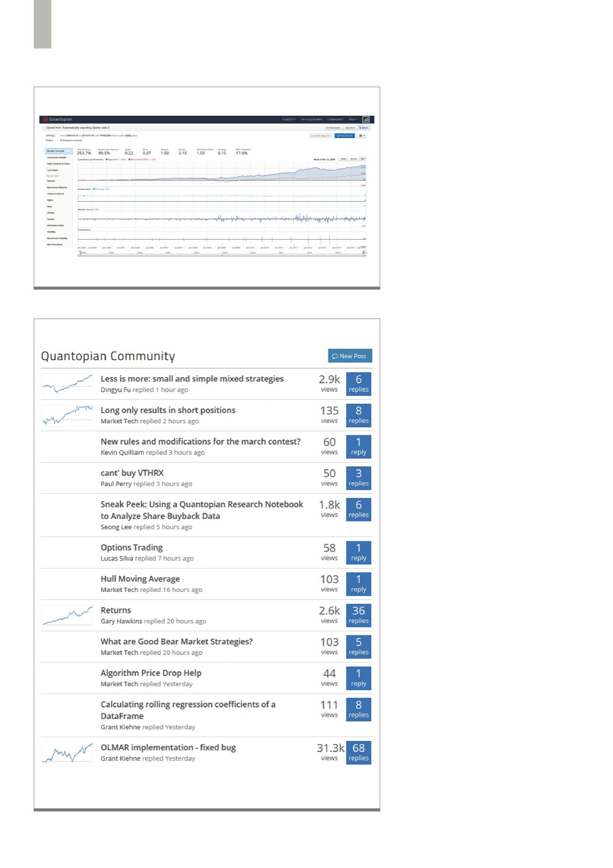Click the All Backtests button
613x868 pixels.
333,128
